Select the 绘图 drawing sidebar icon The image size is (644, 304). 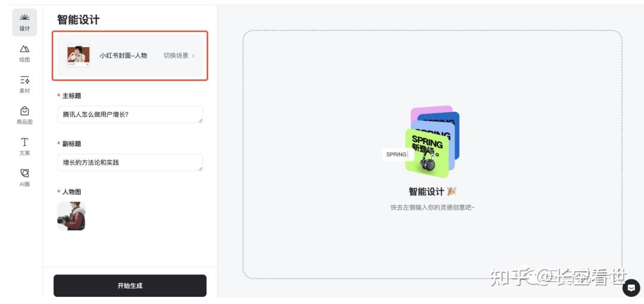click(x=24, y=54)
